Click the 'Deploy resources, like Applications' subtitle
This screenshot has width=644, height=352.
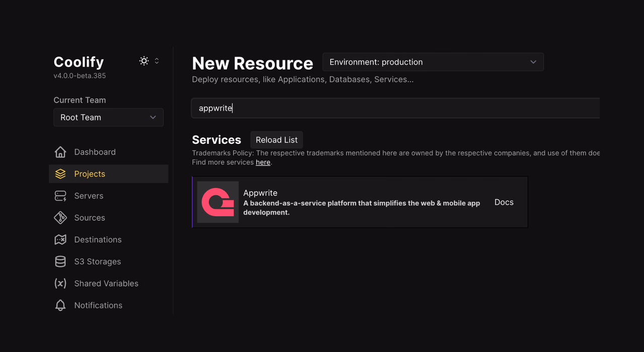tap(303, 79)
